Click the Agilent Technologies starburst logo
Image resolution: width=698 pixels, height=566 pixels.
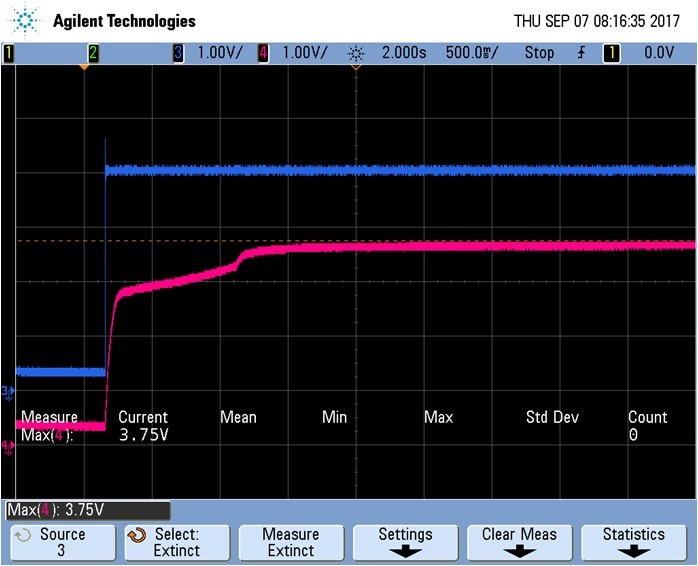pyautogui.click(x=25, y=20)
